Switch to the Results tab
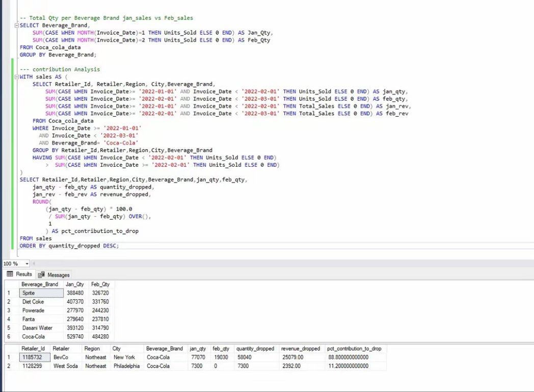The height and width of the screenshot is (392, 534). pos(19,274)
